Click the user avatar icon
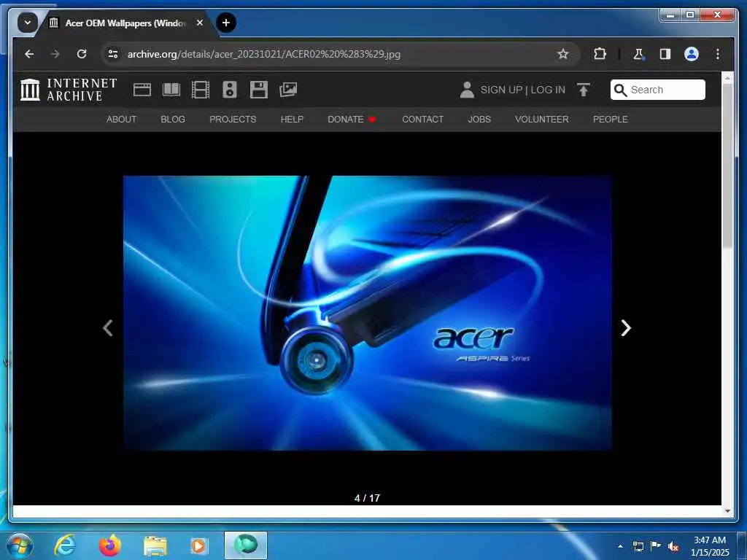Image resolution: width=747 pixels, height=560 pixels. tap(467, 90)
